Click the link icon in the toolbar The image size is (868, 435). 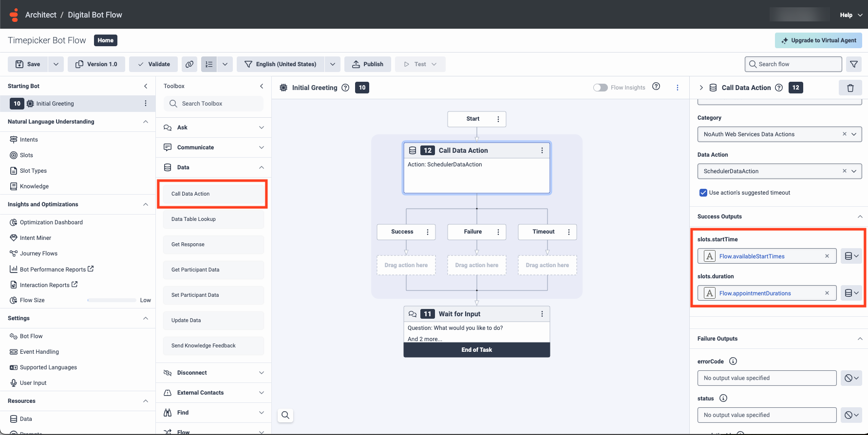(x=189, y=64)
